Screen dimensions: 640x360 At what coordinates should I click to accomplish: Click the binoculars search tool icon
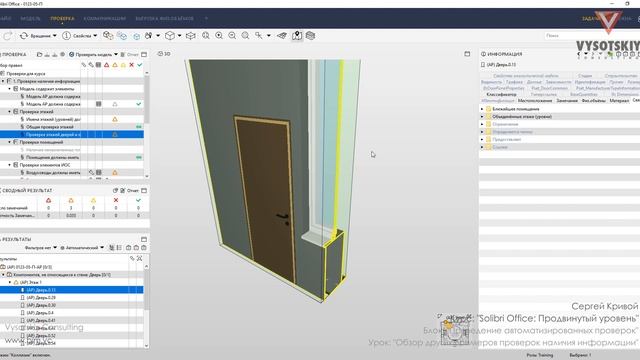pyautogui.click(x=149, y=36)
